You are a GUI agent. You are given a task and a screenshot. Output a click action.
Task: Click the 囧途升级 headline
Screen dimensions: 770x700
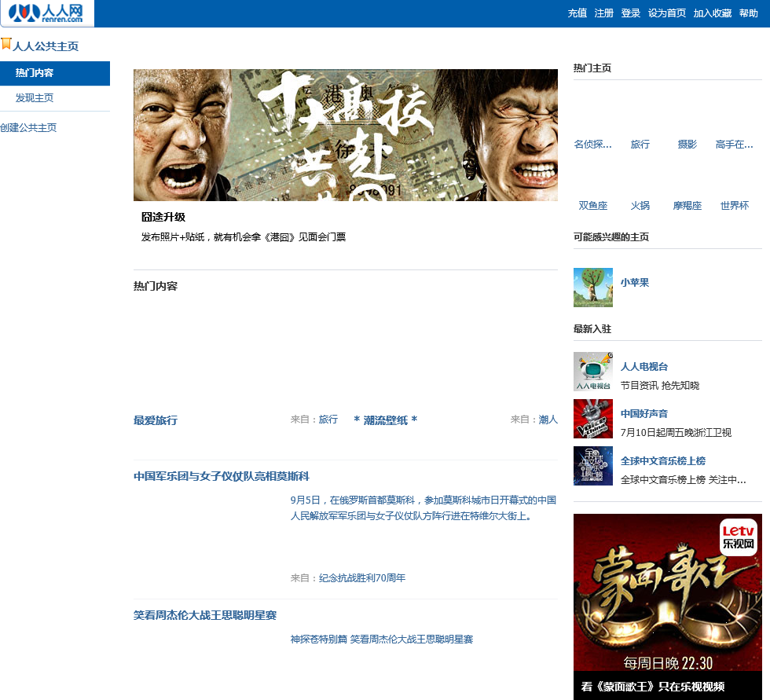[163, 217]
